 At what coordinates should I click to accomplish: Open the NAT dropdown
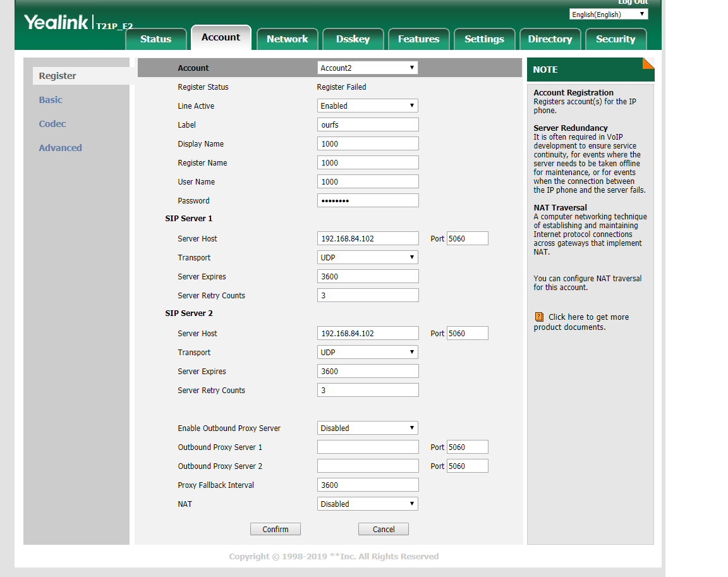pyautogui.click(x=367, y=504)
